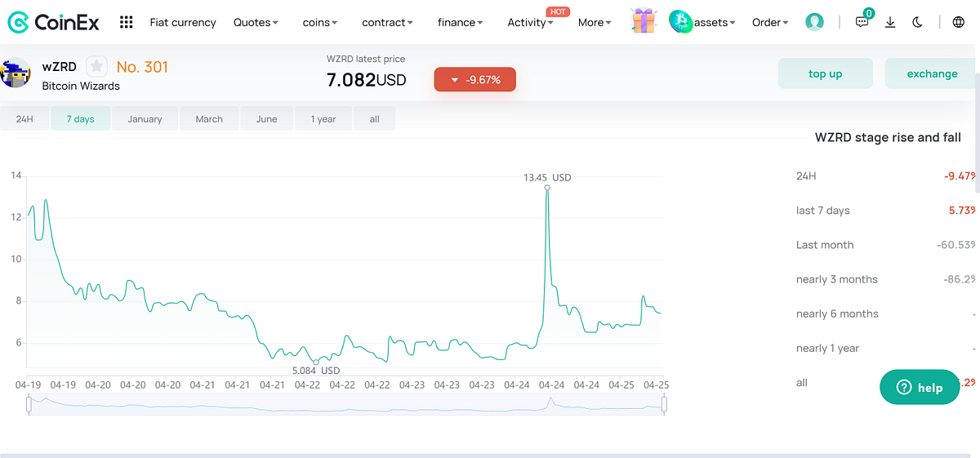Expand the Activity dropdown
This screenshot has height=458, width=980.
pyautogui.click(x=530, y=22)
